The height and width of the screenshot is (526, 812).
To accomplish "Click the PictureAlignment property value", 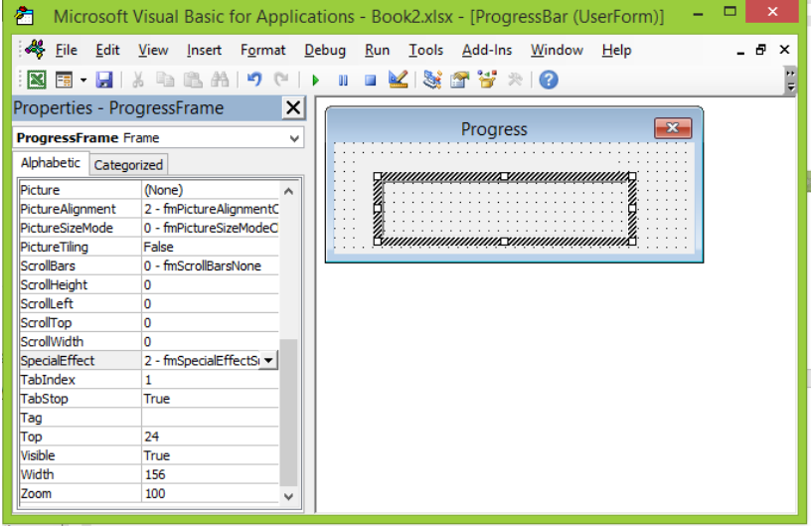I will [211, 209].
